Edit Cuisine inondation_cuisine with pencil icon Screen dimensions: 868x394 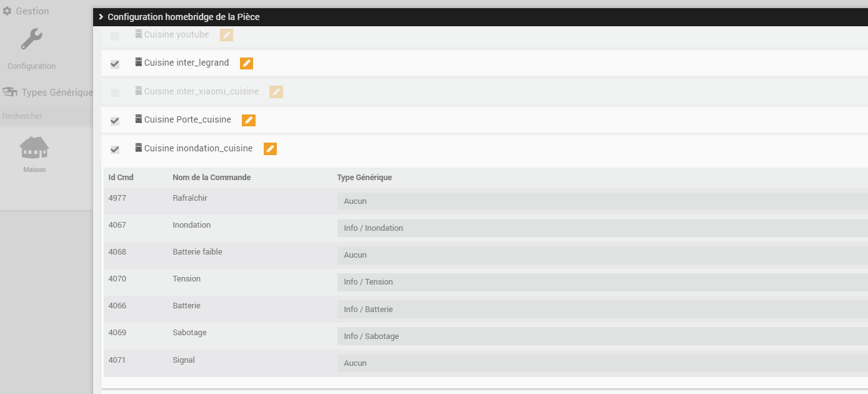(270, 149)
